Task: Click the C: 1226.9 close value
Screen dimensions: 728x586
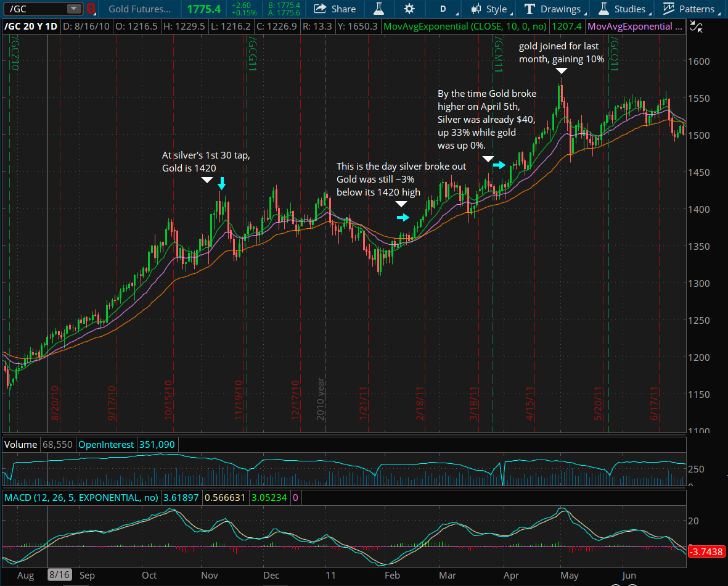Action: coord(277,27)
